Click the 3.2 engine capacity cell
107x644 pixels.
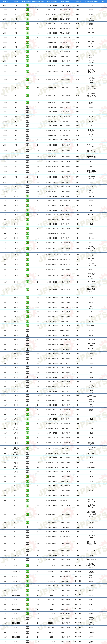[38, 326]
